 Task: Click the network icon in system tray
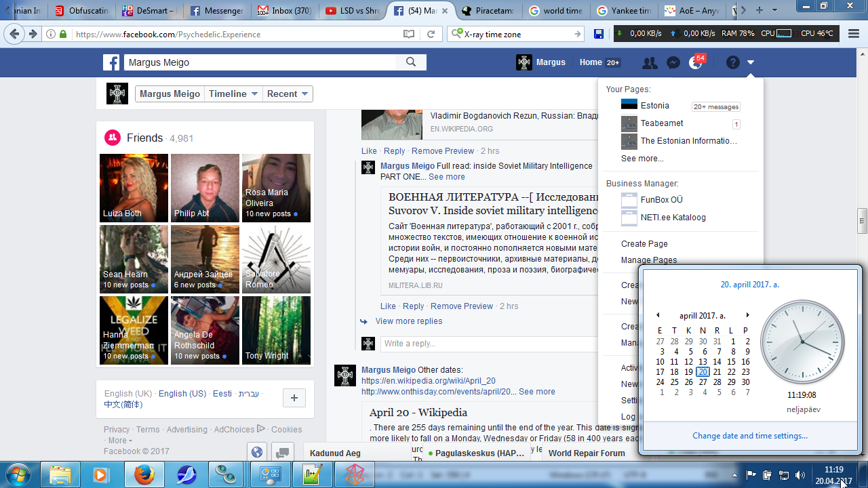click(784, 475)
